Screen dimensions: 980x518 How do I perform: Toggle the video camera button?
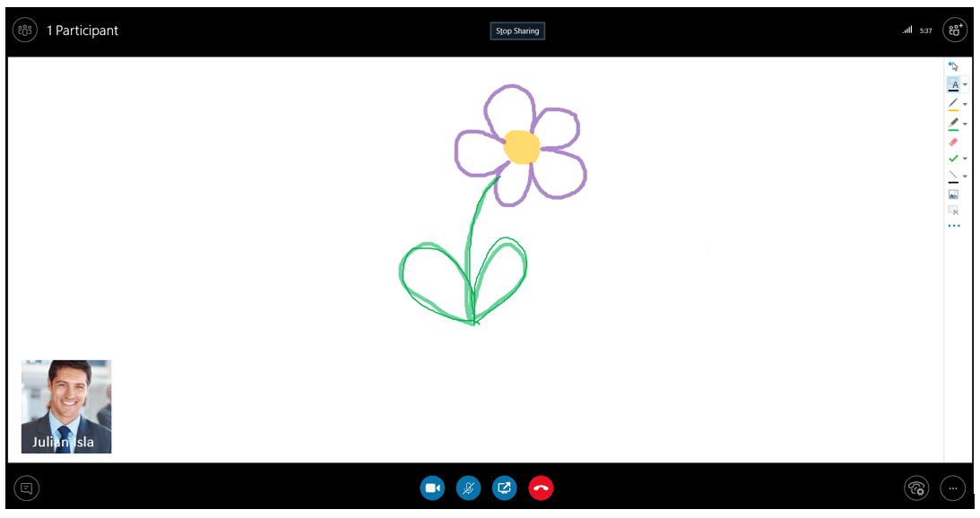(432, 488)
